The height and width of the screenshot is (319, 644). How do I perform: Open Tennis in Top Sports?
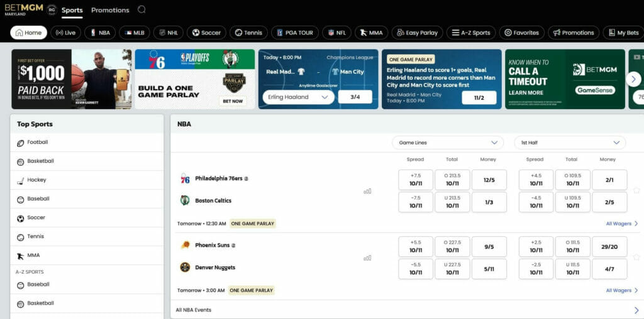[87, 237]
